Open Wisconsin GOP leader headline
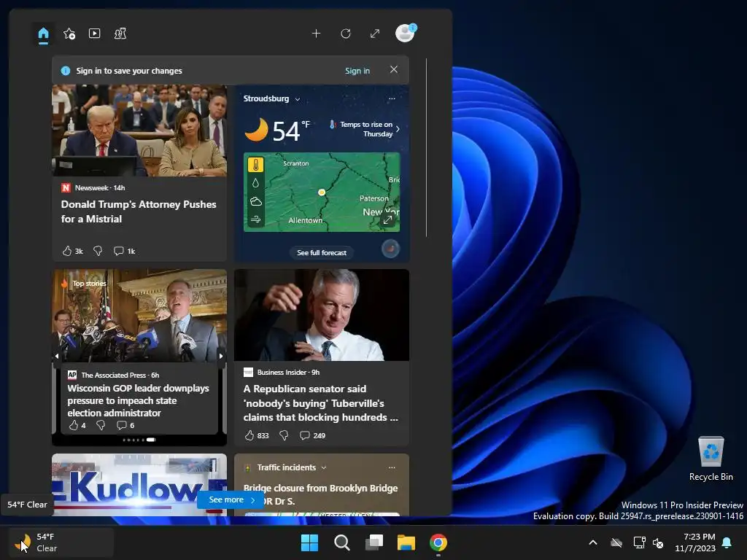This screenshot has height=560, width=747. point(138,400)
